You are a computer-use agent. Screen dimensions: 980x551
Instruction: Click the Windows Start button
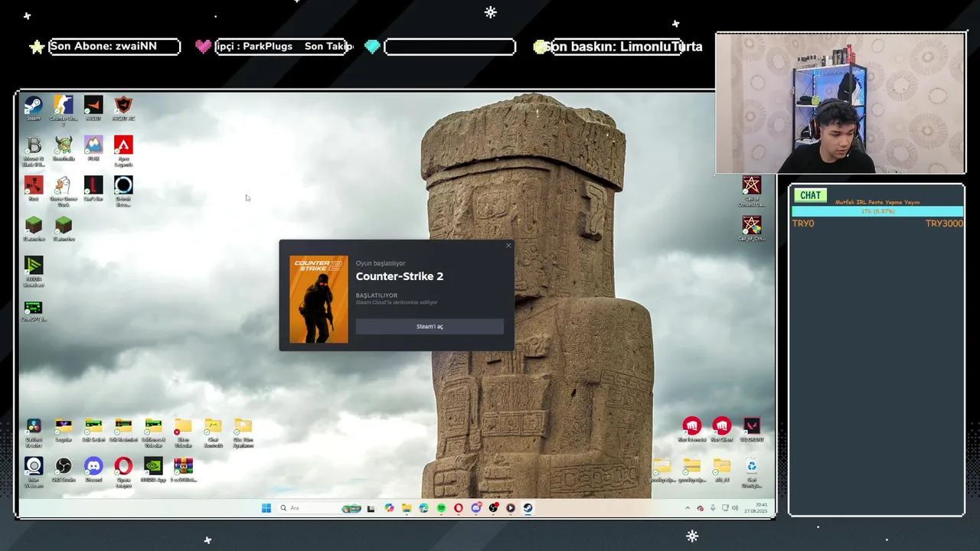[x=266, y=508]
